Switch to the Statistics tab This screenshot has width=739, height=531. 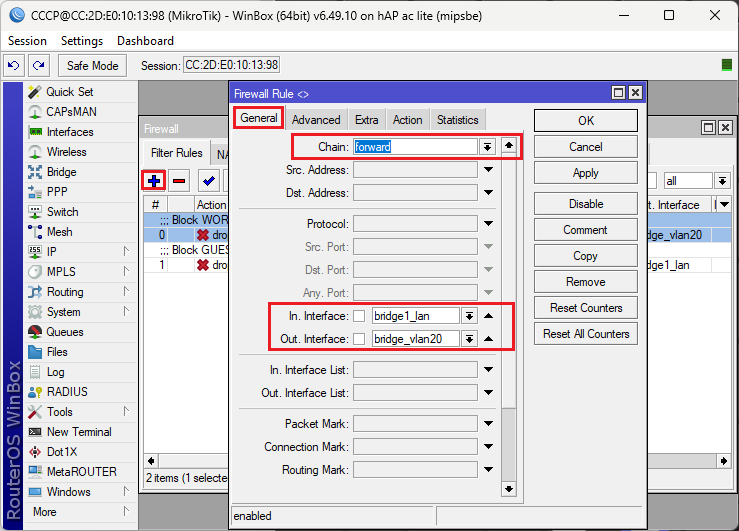[458, 120]
